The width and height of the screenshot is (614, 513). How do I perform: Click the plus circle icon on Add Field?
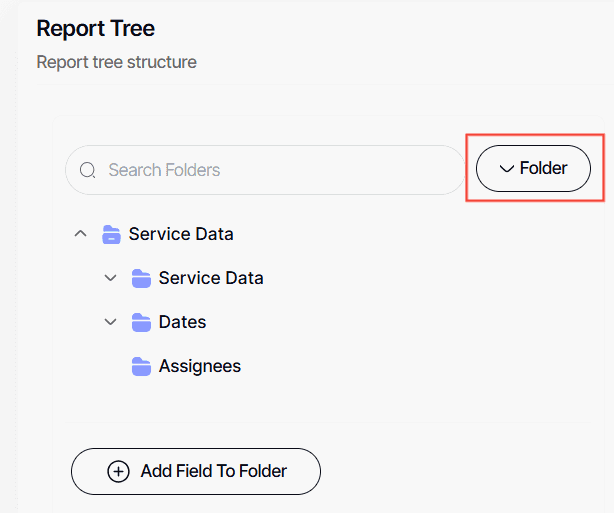click(118, 471)
